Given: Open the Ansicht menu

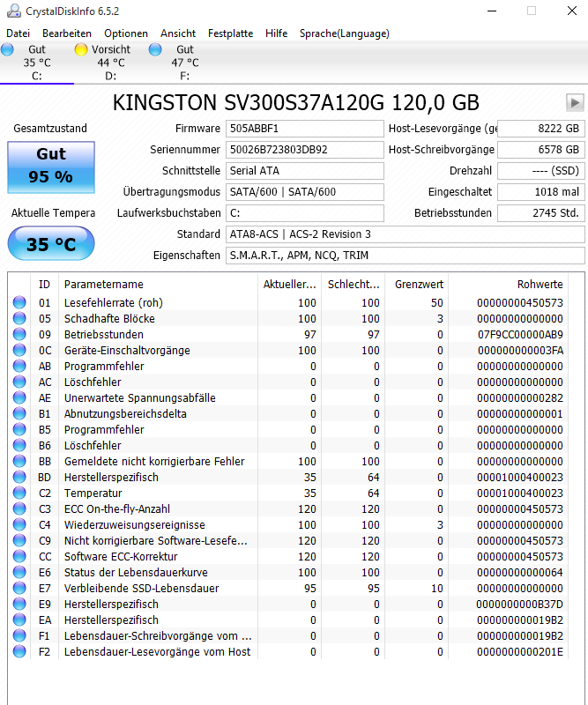Looking at the screenshot, I should coord(178,33).
